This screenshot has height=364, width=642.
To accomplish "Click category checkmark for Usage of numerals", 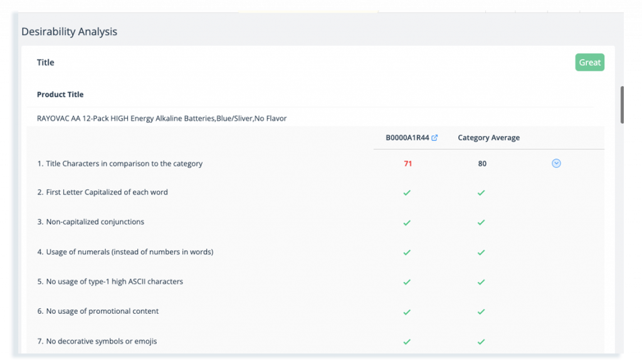I will (x=481, y=252).
